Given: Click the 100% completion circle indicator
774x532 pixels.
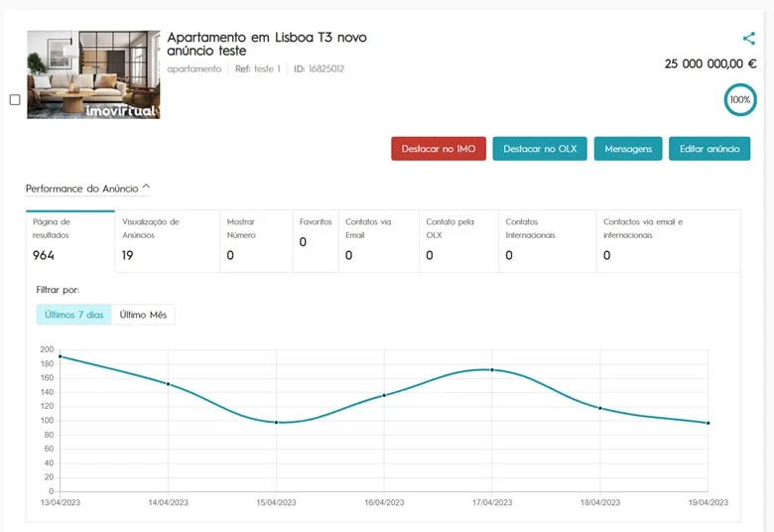Looking at the screenshot, I should point(739,100).
